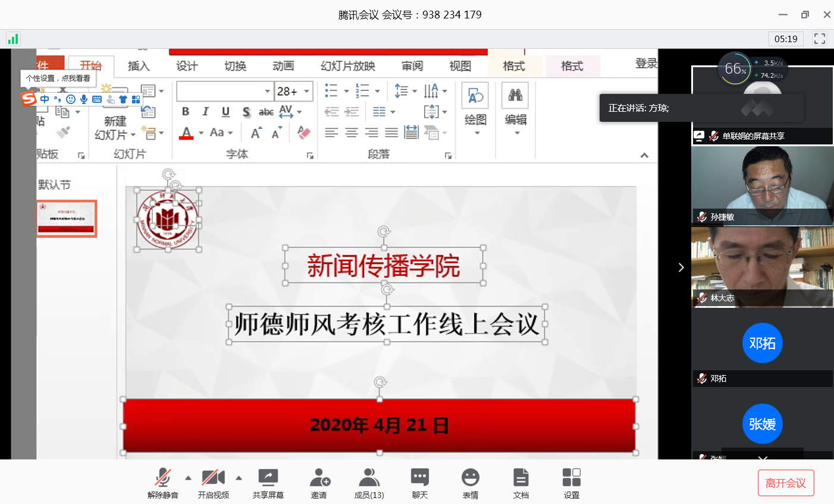Collapse the participant video sidebar arrow
This screenshot has width=834, height=504.
[681, 267]
